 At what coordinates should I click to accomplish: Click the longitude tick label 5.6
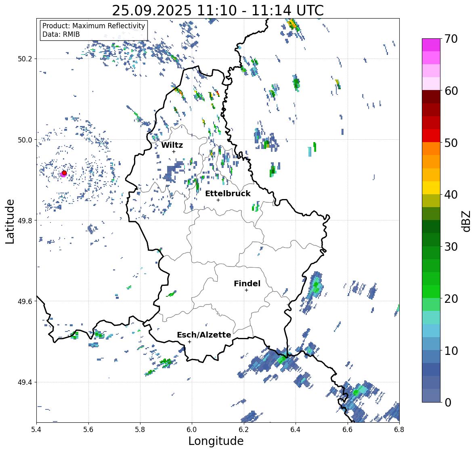pyautogui.click(x=88, y=429)
